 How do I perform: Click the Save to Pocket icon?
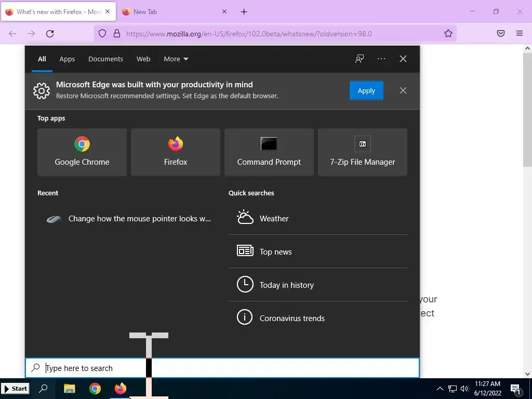(x=501, y=33)
